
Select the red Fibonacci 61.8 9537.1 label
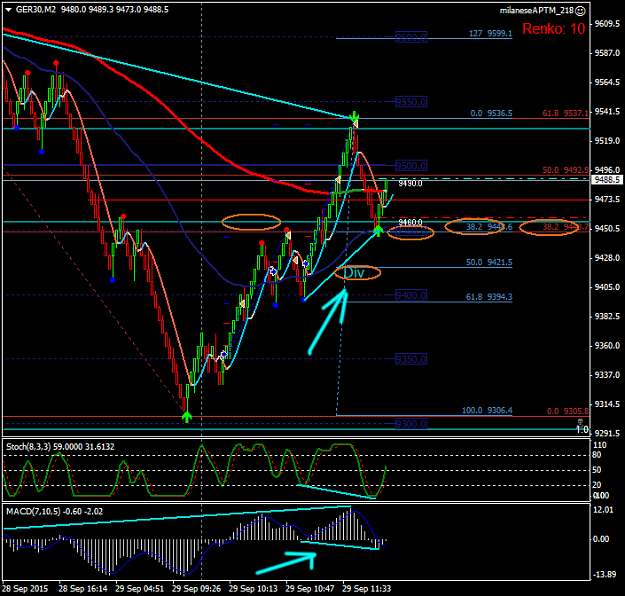pos(566,114)
